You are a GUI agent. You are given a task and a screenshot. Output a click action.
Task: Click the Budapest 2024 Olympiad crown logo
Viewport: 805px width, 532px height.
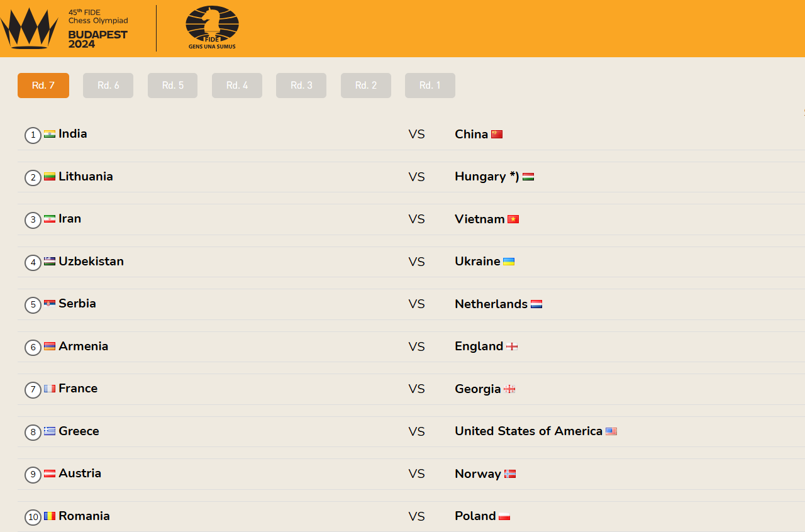click(x=29, y=28)
